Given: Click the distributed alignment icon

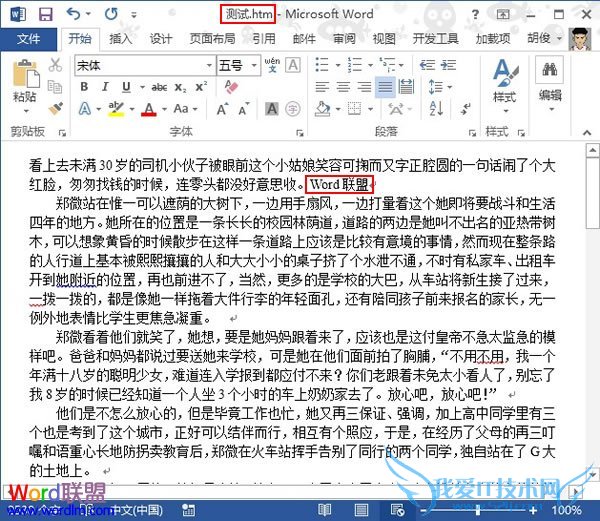Looking at the screenshot, I should point(406,87).
